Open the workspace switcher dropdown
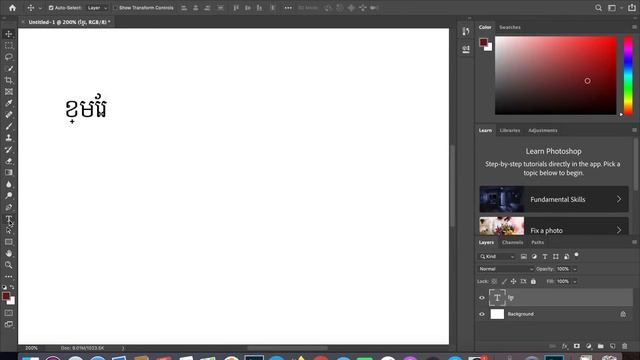The height and width of the screenshot is (360, 640). 614,8
